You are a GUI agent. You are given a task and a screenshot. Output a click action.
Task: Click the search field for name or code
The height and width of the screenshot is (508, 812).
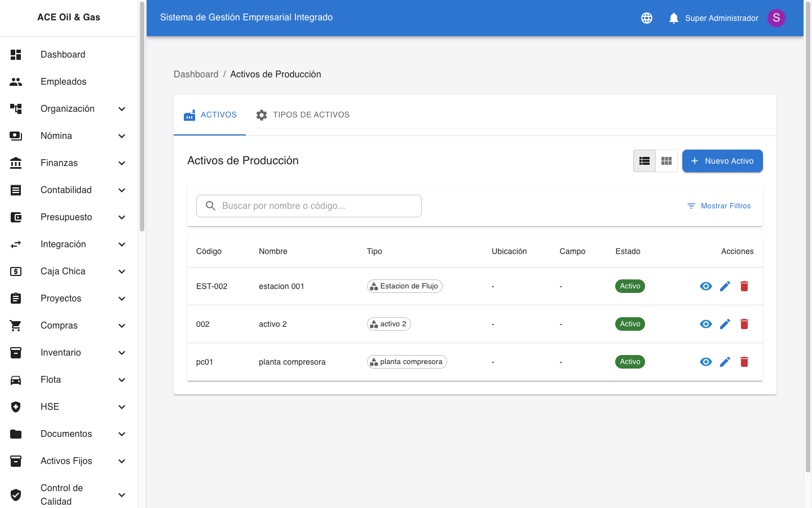[308, 205]
